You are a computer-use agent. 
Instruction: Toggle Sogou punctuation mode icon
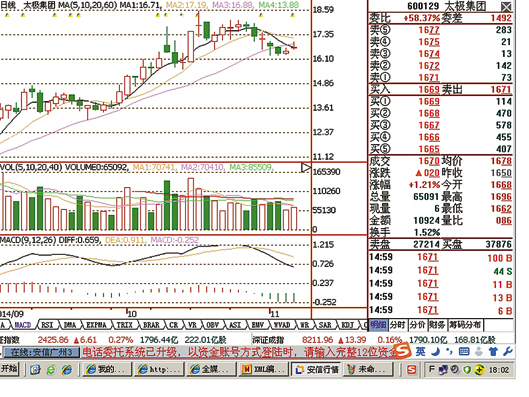click(449, 352)
